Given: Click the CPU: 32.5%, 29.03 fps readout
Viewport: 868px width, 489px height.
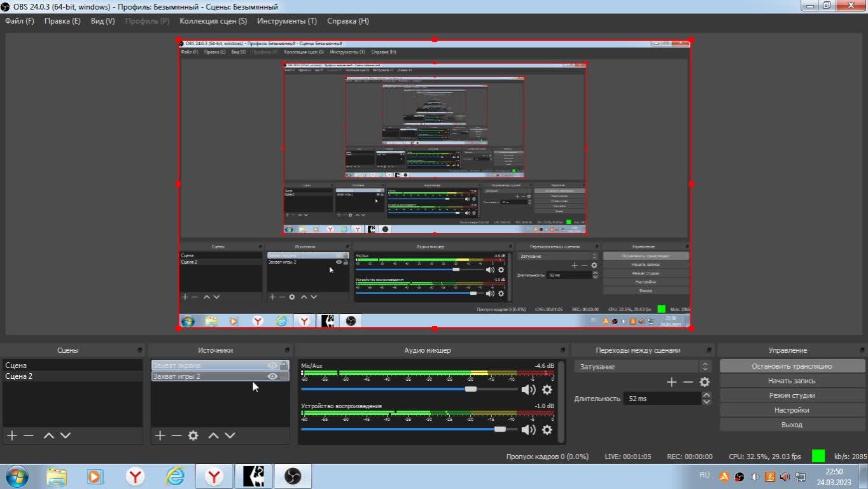Looking at the screenshot, I should [x=764, y=457].
